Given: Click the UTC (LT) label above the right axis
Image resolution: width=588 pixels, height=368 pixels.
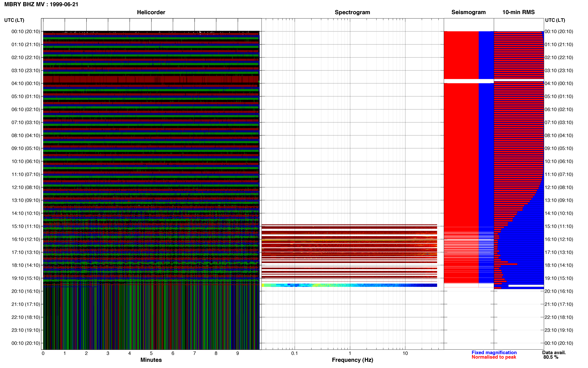Looking at the screenshot, I should click(x=555, y=20).
